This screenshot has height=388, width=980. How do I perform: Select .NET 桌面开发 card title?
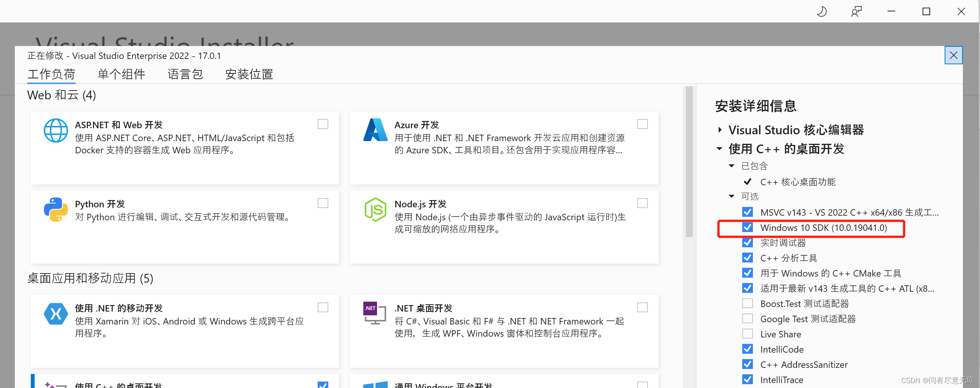[x=423, y=308]
